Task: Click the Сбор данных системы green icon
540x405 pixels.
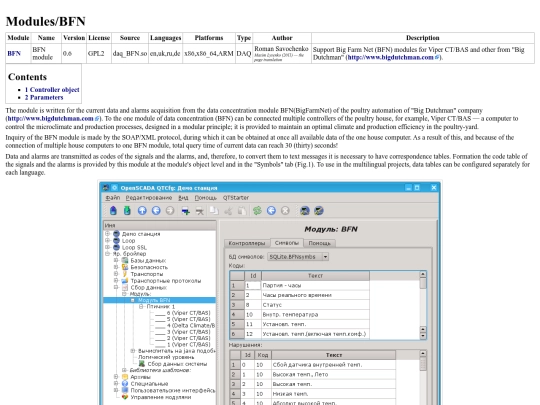Action: click(142, 364)
